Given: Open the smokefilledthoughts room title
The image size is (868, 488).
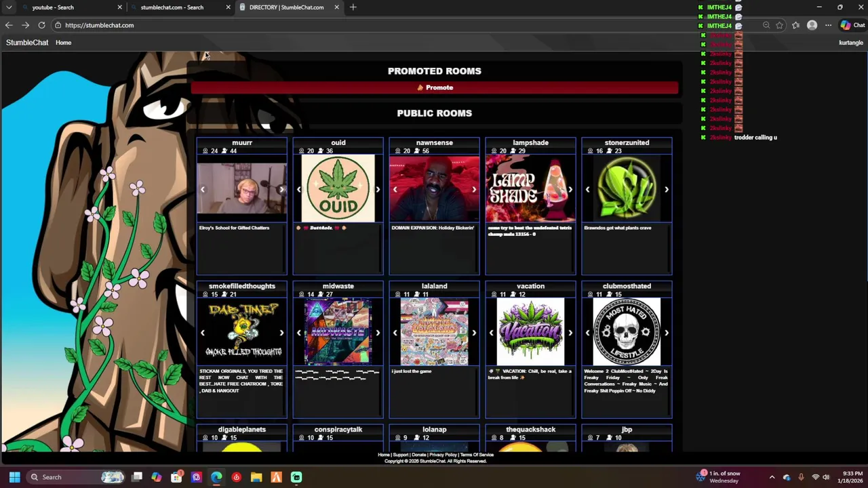Looking at the screenshot, I should click(x=242, y=286).
